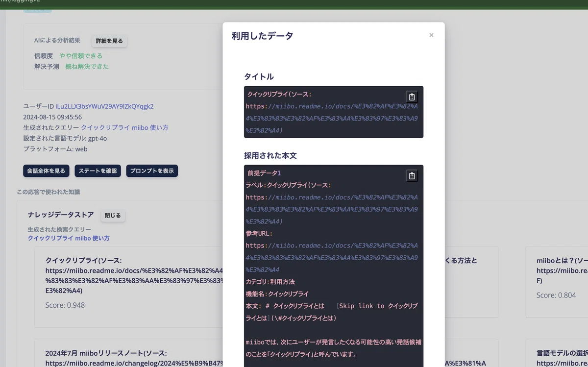Click the やや信頼できる trust rating text
588x367 pixels.
coord(81,56)
